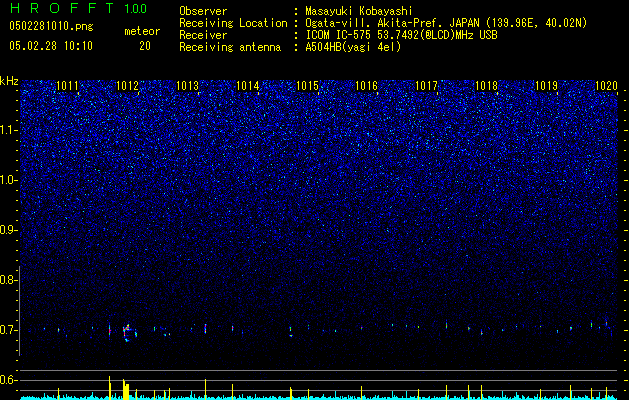
Task: Click the 1012 time marker
Action: (127, 86)
